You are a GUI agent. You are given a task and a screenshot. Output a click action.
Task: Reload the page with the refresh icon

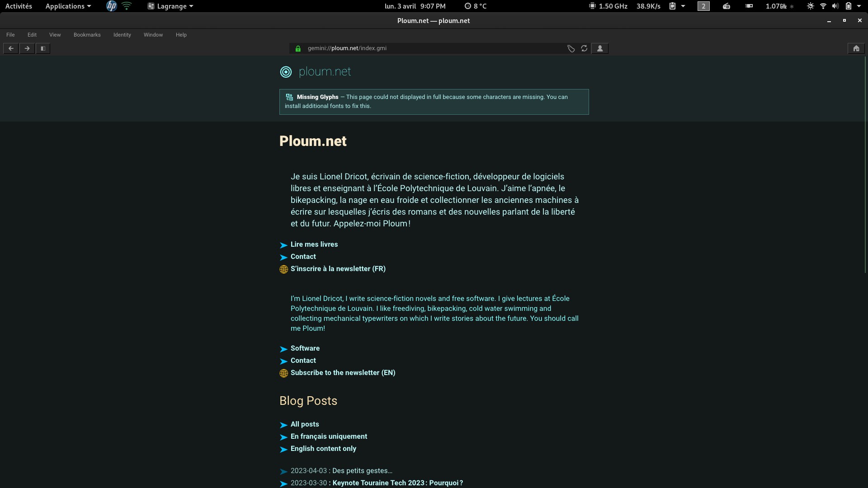(584, 48)
